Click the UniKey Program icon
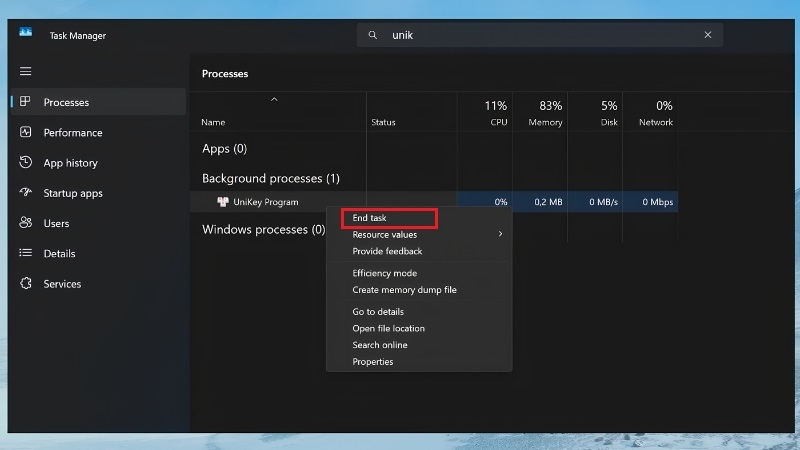800x450 pixels. coord(222,202)
